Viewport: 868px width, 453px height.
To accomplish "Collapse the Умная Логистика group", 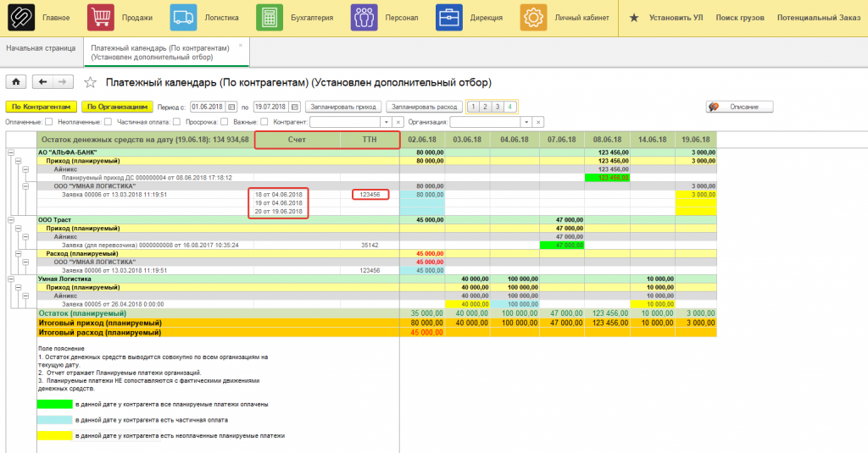I will [x=10, y=279].
